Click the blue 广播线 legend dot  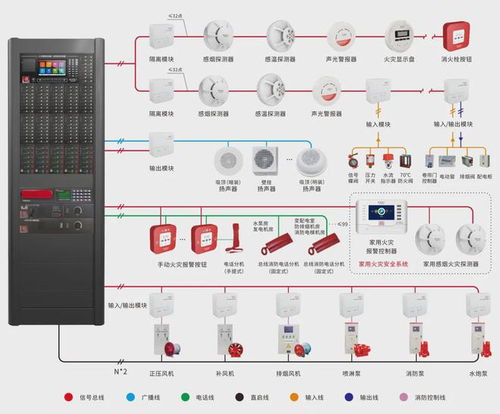coord(130,397)
